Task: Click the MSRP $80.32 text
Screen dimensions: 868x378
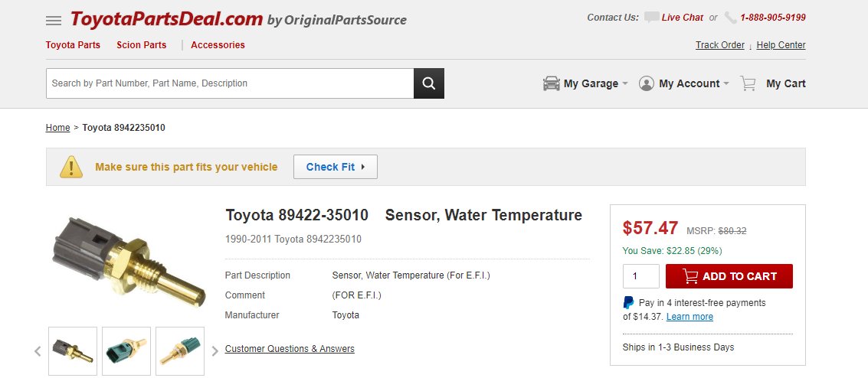Action: [x=716, y=231]
